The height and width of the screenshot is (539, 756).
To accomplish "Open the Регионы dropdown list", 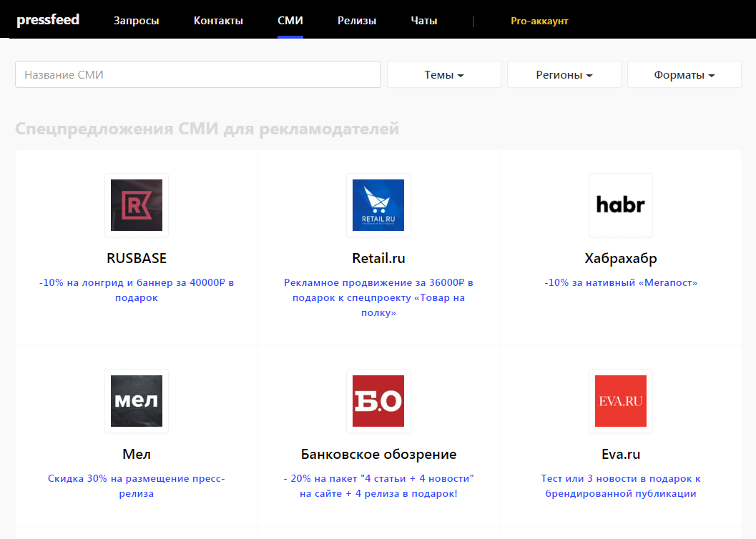I will (564, 74).
